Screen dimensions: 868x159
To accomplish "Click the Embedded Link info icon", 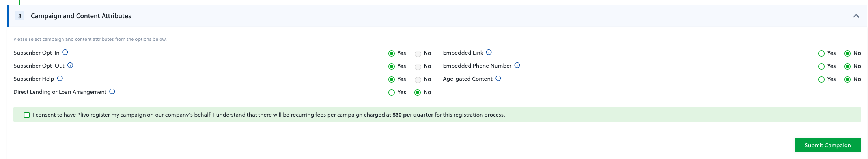I will click(x=489, y=52).
